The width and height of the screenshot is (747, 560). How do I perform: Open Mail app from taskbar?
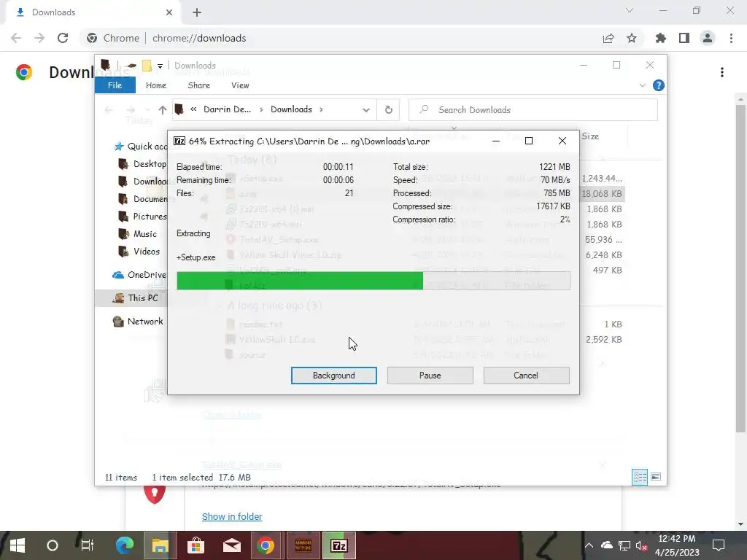click(231, 545)
